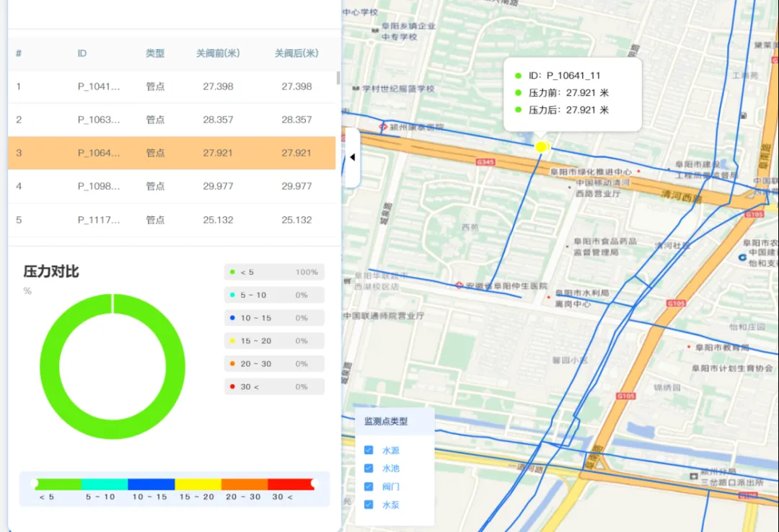Click the 类型 column header
779x532 pixels.
click(155, 53)
